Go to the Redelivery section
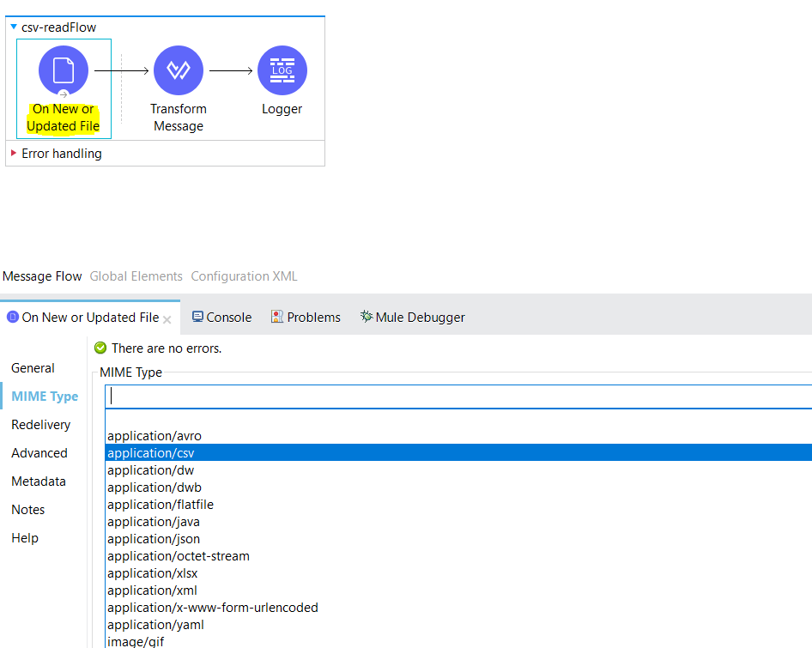This screenshot has height=648, width=812. [x=40, y=425]
